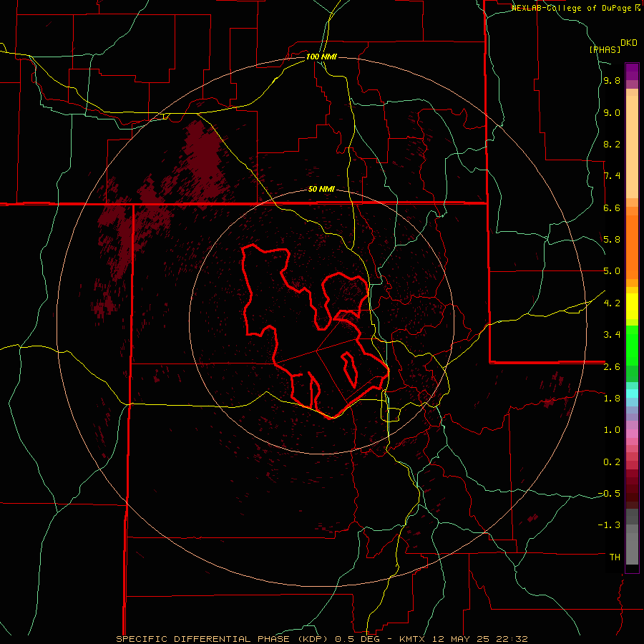
Task: Pick the bright green color bar segment
Action: 632,349
